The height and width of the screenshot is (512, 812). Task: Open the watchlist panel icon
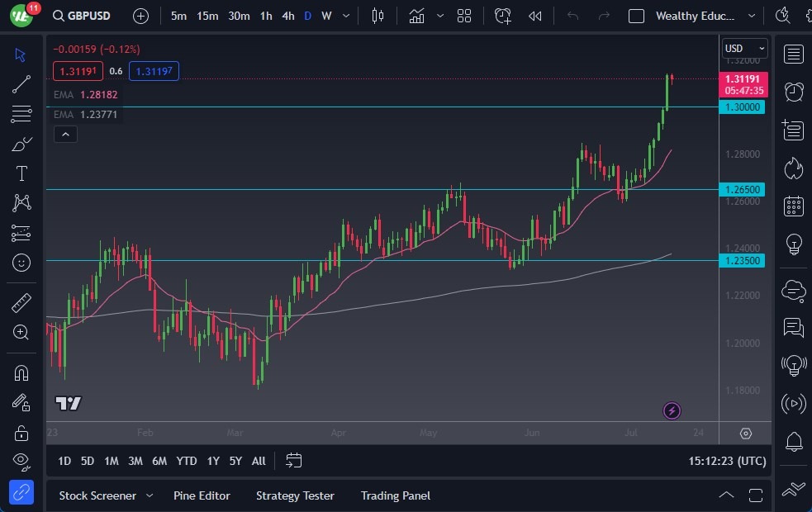click(794, 55)
